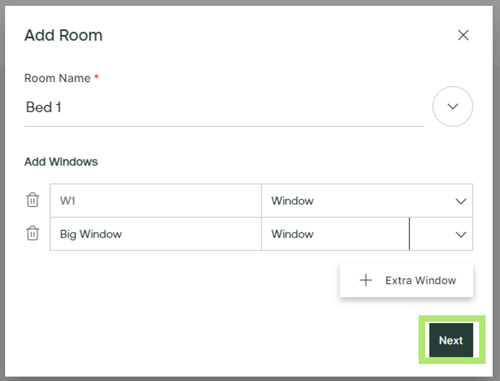The width and height of the screenshot is (500, 381).
Task: Add an Extra Window
Action: pos(406,280)
